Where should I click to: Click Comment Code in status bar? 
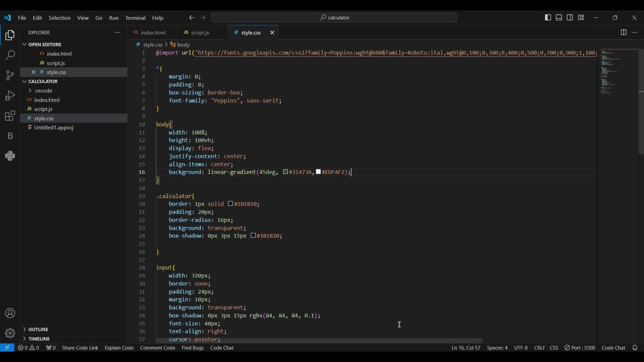pos(157,347)
